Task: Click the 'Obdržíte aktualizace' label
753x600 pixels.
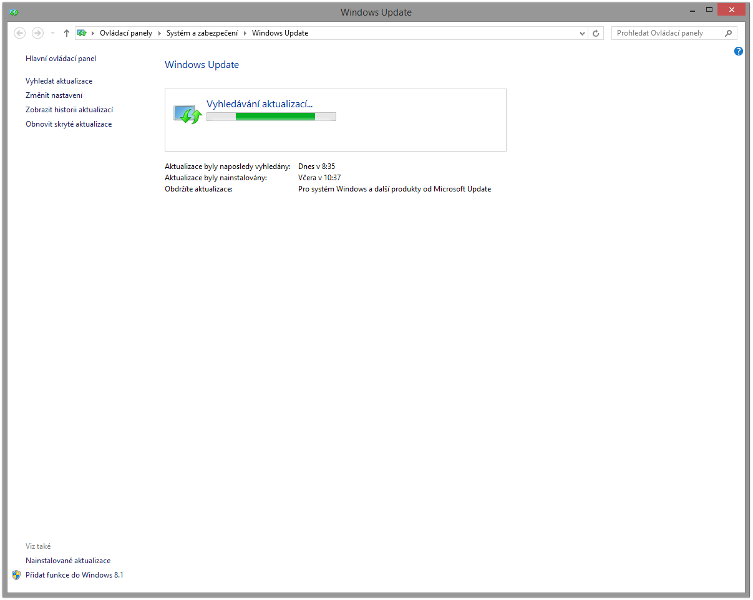Action: (198, 189)
